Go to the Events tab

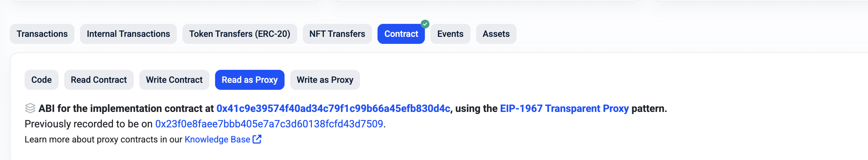[x=450, y=34]
